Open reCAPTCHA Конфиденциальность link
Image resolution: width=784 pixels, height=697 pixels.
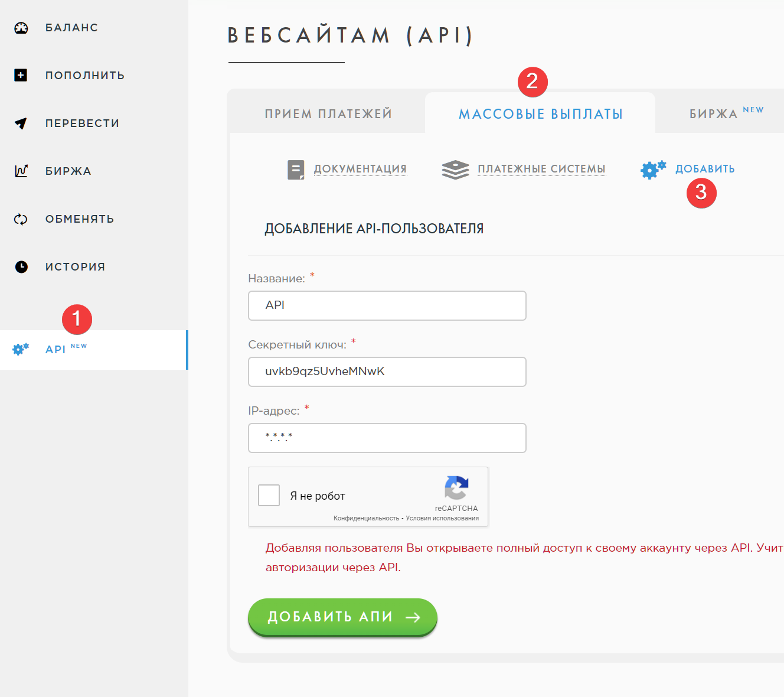coord(366,519)
